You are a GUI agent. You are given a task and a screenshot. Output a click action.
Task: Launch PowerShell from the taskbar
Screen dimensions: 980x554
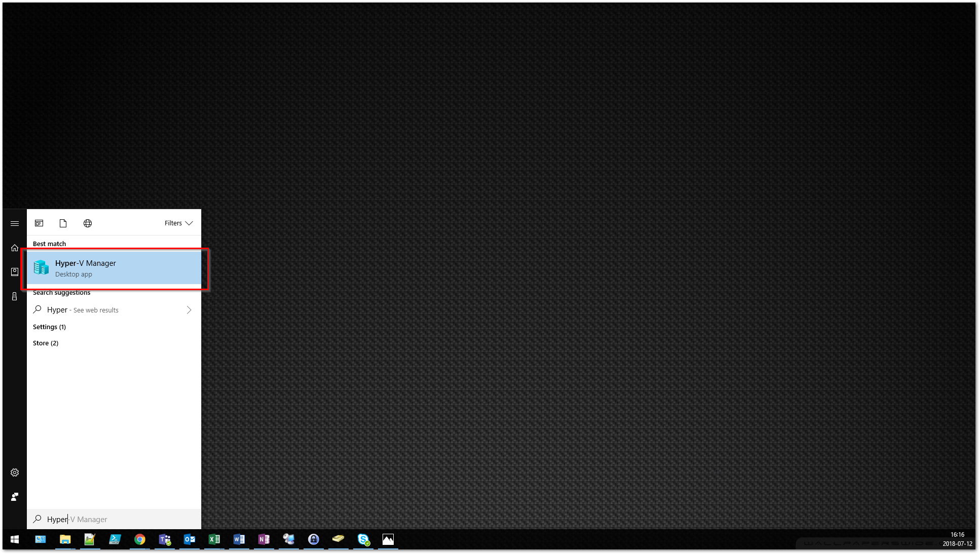pyautogui.click(x=115, y=539)
